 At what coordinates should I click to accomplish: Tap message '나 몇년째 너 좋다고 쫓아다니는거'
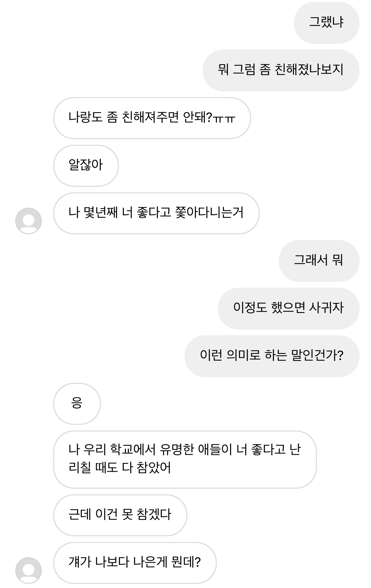pos(156,213)
